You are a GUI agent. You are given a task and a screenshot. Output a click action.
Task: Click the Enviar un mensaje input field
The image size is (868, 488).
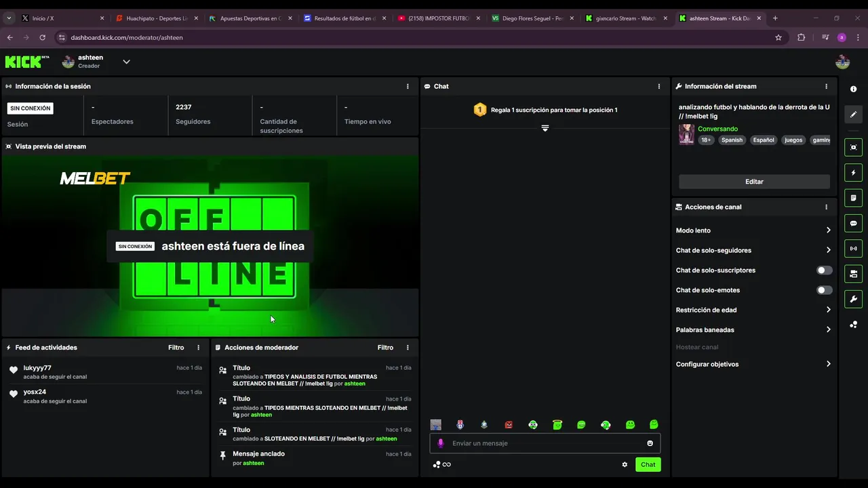pos(545,443)
